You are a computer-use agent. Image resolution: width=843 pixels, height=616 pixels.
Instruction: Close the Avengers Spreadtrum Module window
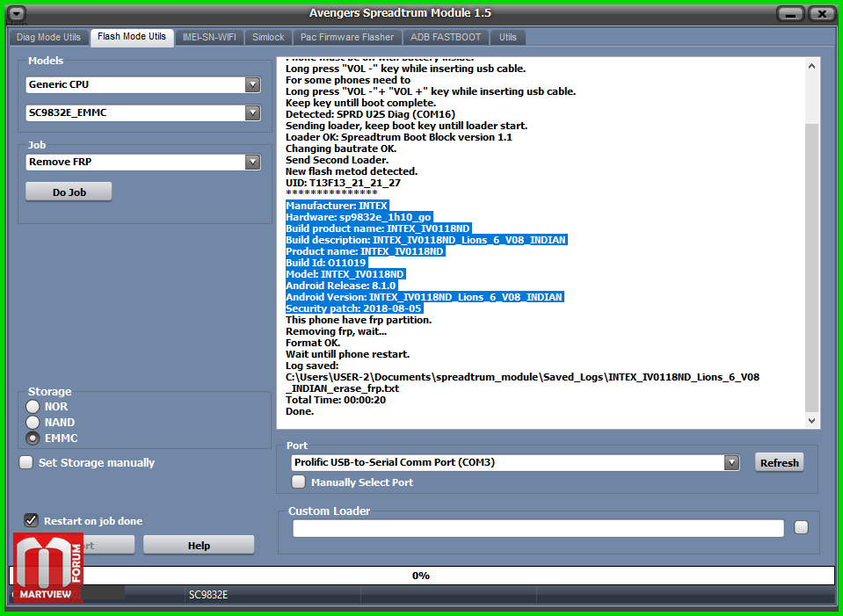coord(822,14)
